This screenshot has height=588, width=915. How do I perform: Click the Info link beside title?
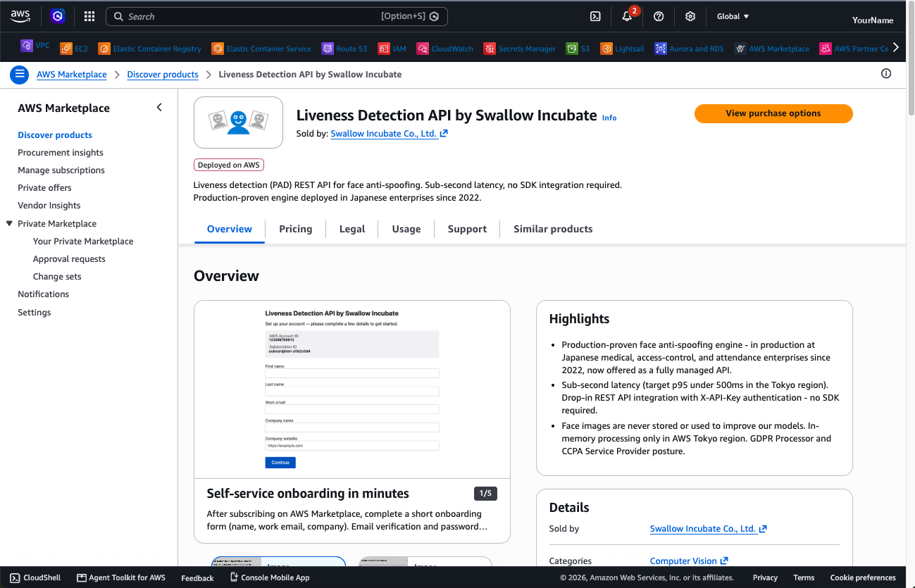coord(609,118)
